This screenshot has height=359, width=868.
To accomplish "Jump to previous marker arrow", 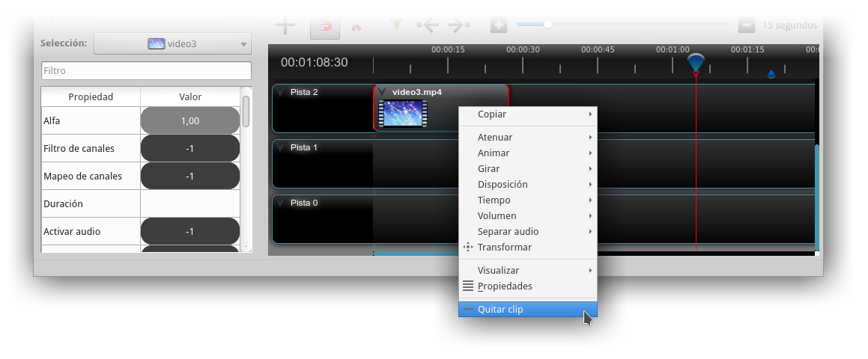I will click(x=428, y=25).
